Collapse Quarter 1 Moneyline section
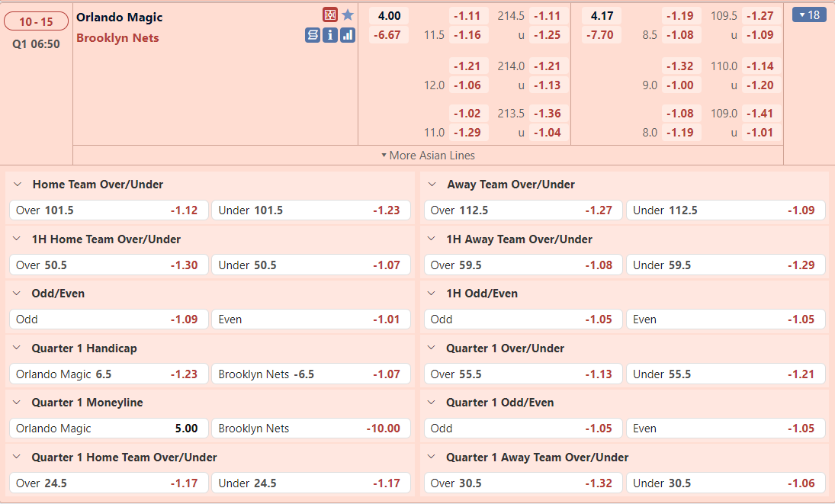 click(17, 403)
